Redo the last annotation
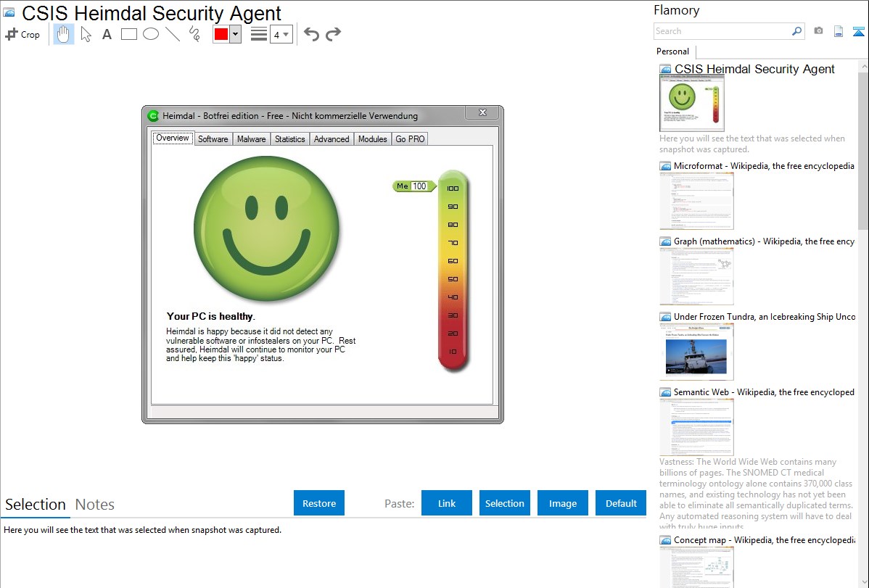 (333, 34)
